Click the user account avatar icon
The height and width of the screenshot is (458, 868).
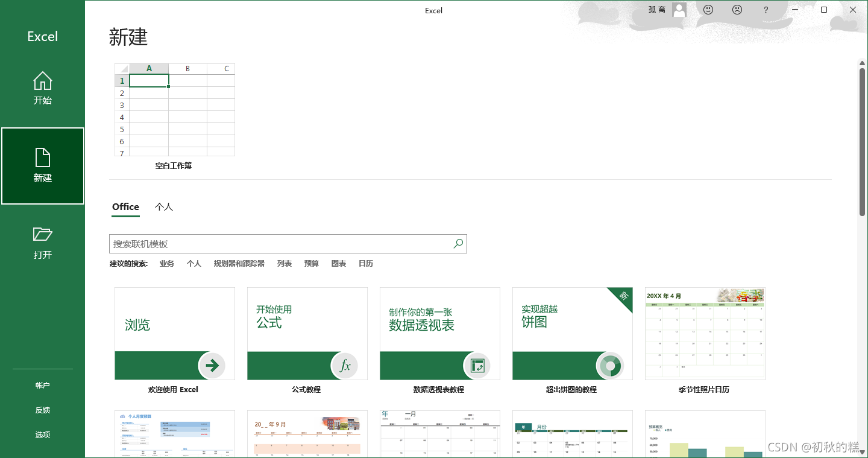679,10
